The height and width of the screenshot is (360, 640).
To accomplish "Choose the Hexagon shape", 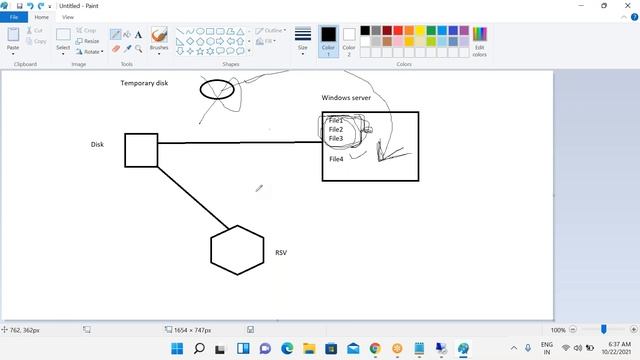I will pyautogui.click(x=210, y=41).
